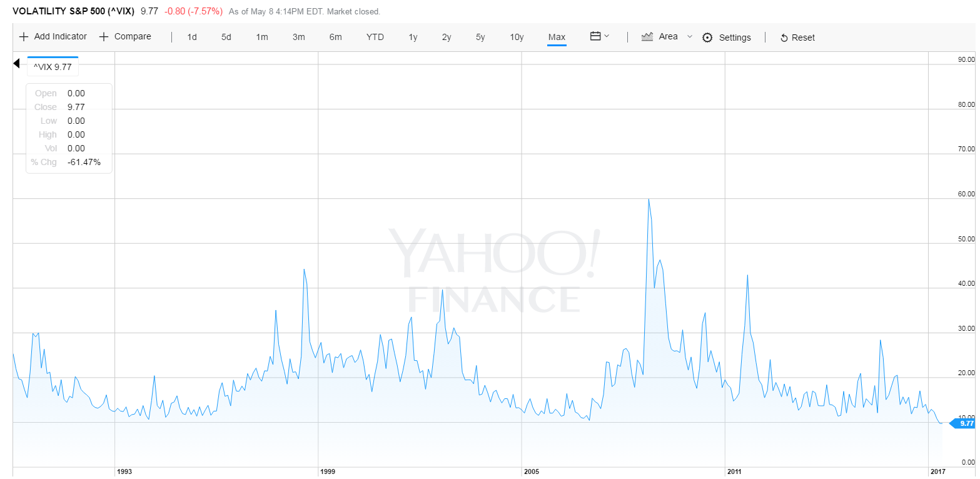
Task: Click the Reset circular arrow icon
Action: pyautogui.click(x=784, y=38)
